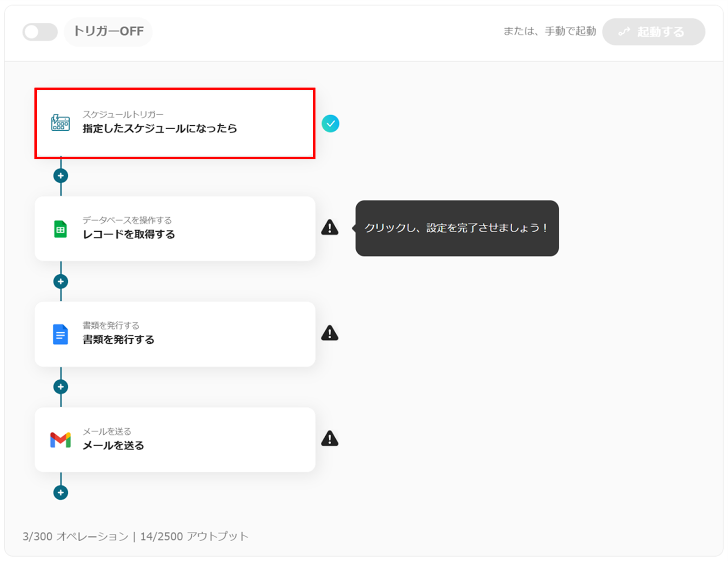Open the メールを送る step card
This screenshot has width=728, height=561.
[175, 440]
